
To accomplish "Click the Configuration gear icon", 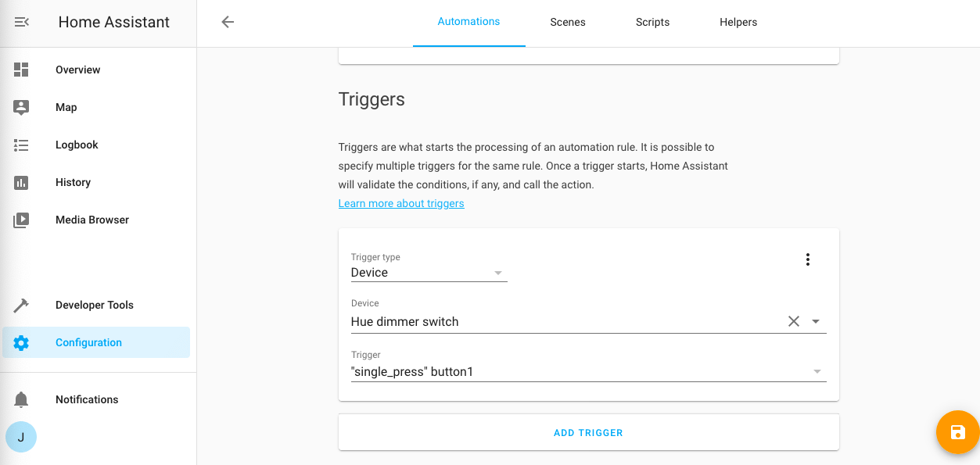I will (21, 342).
